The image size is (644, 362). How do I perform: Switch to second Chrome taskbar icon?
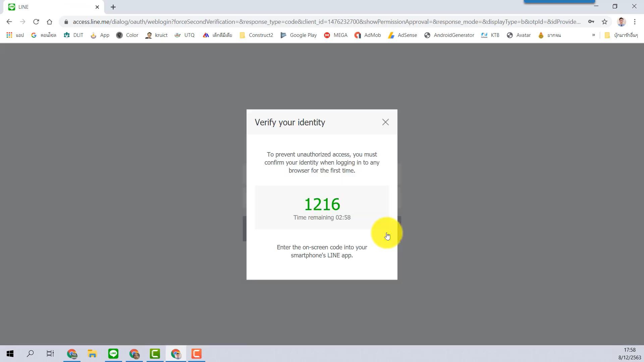[134, 354]
